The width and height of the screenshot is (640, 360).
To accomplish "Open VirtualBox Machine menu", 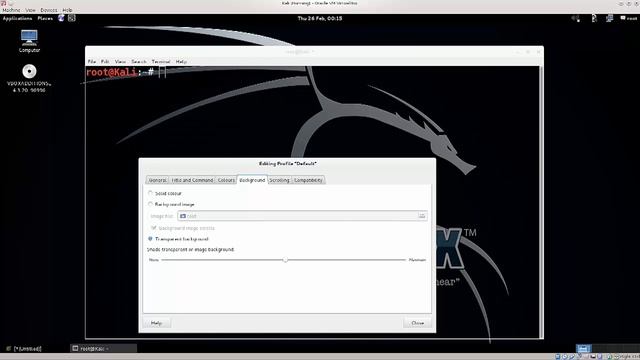I will 11,10.
